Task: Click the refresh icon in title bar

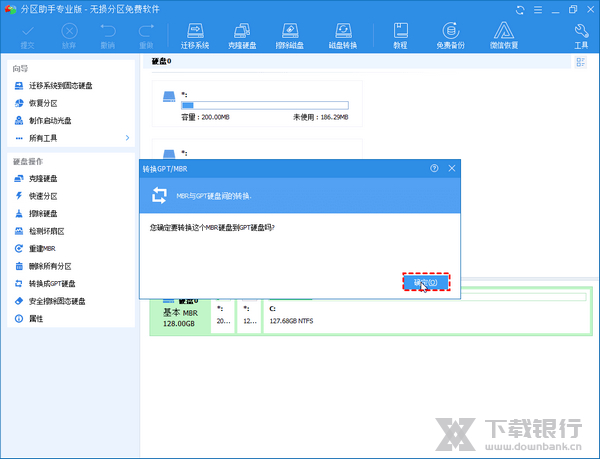Action: [x=520, y=10]
